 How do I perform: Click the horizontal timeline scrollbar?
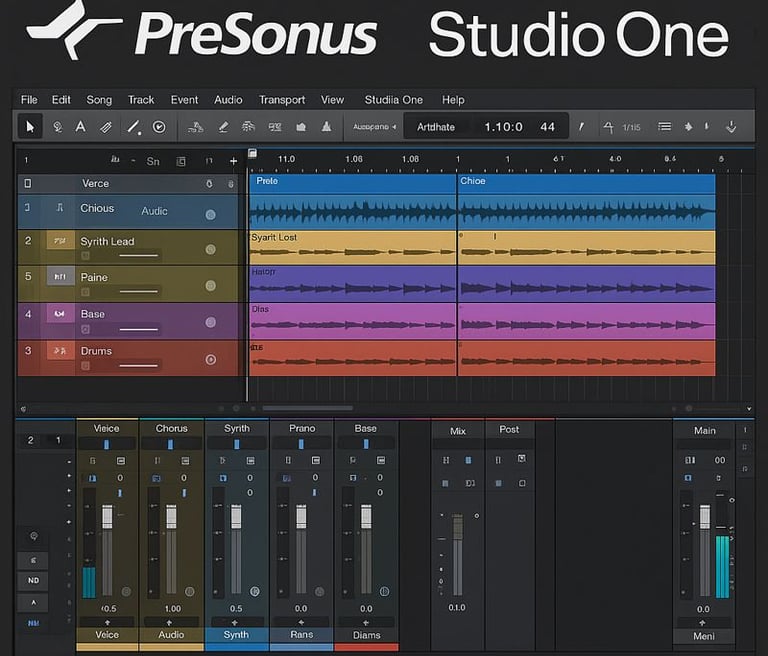[x=307, y=408]
